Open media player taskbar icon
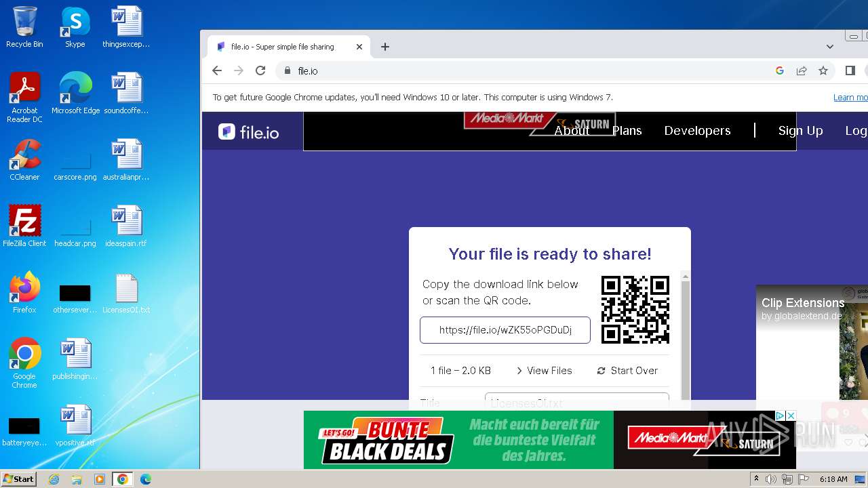868x488 pixels. tap(100, 479)
